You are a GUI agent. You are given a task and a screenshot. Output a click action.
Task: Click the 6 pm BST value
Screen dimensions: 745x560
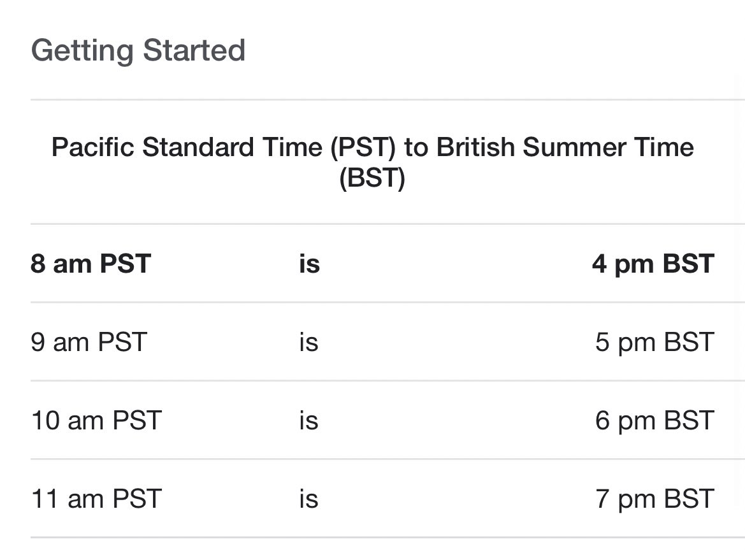[655, 421]
